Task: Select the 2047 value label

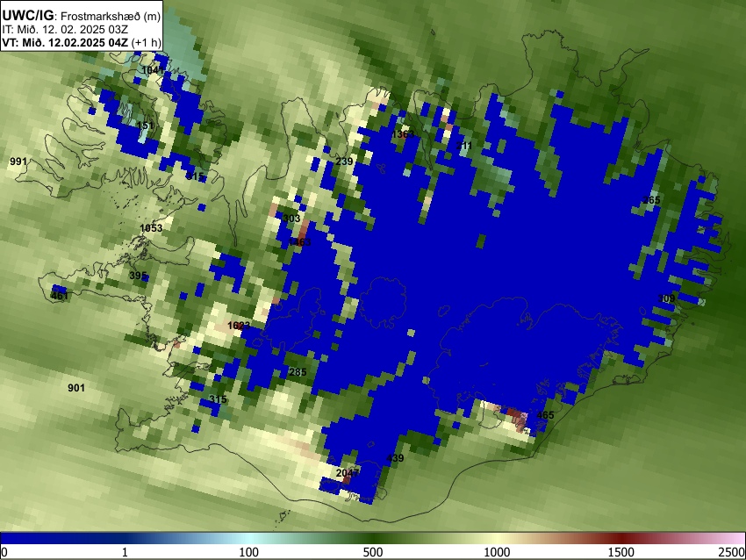Action: (x=348, y=473)
